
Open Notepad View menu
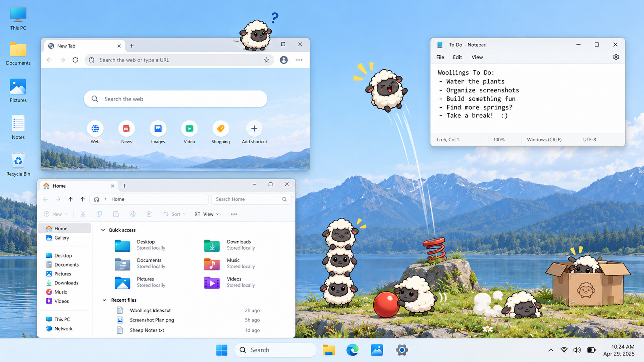[x=477, y=57]
